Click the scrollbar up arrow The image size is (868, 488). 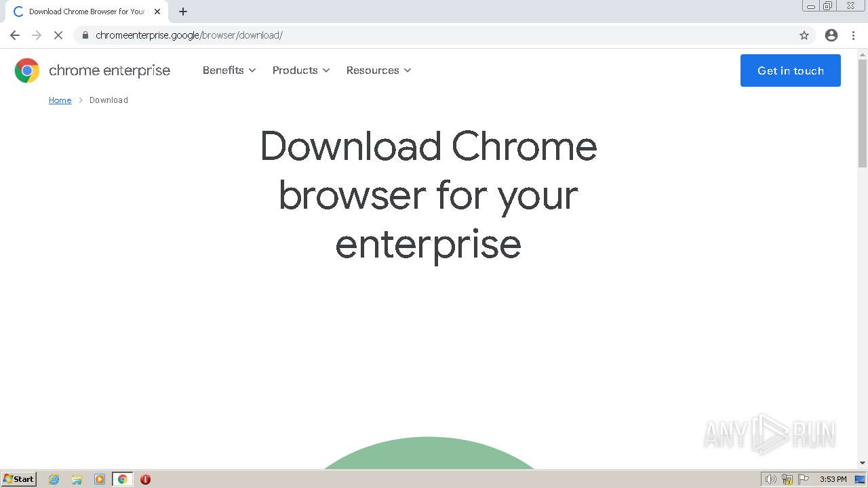coord(863,54)
